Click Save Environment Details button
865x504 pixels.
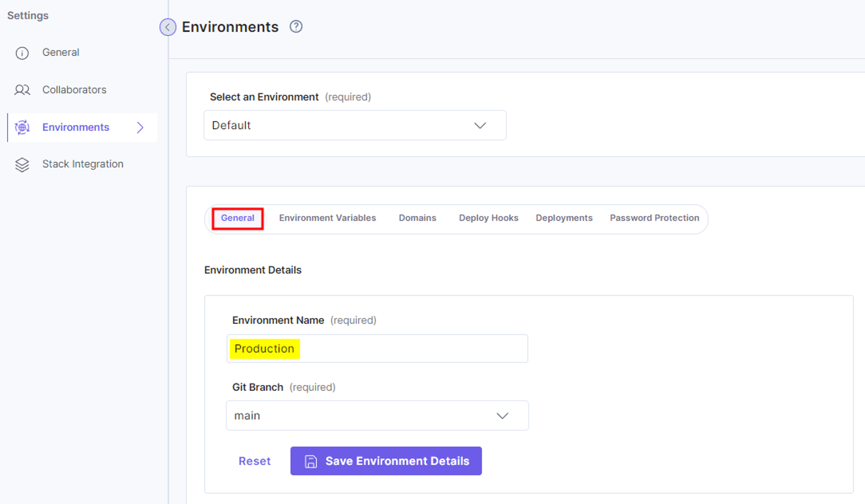[386, 461]
